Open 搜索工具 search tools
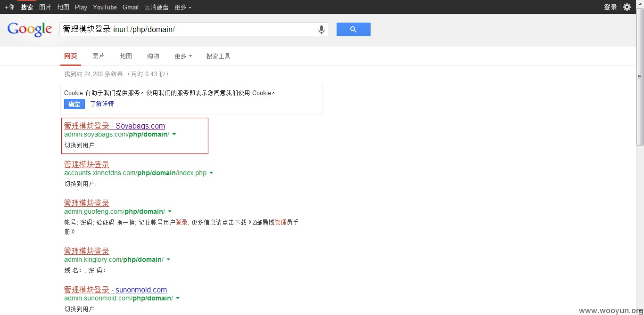The width and height of the screenshot is (644, 315). pos(218,56)
